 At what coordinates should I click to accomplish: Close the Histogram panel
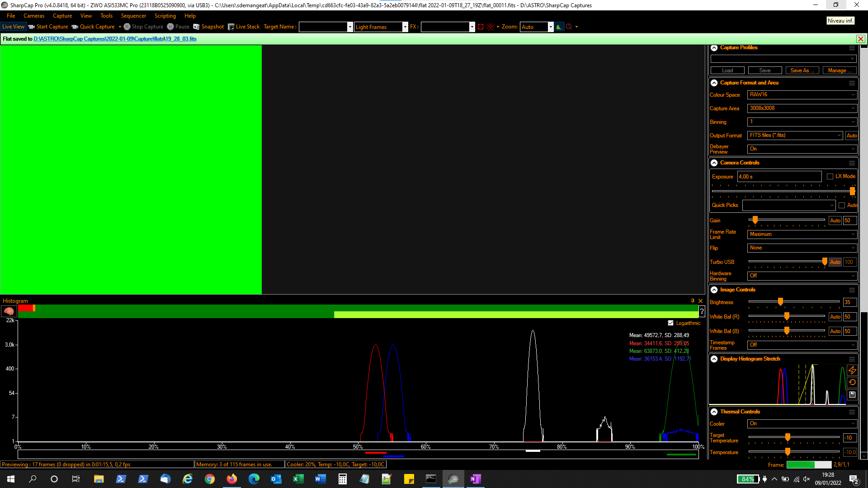(x=701, y=301)
